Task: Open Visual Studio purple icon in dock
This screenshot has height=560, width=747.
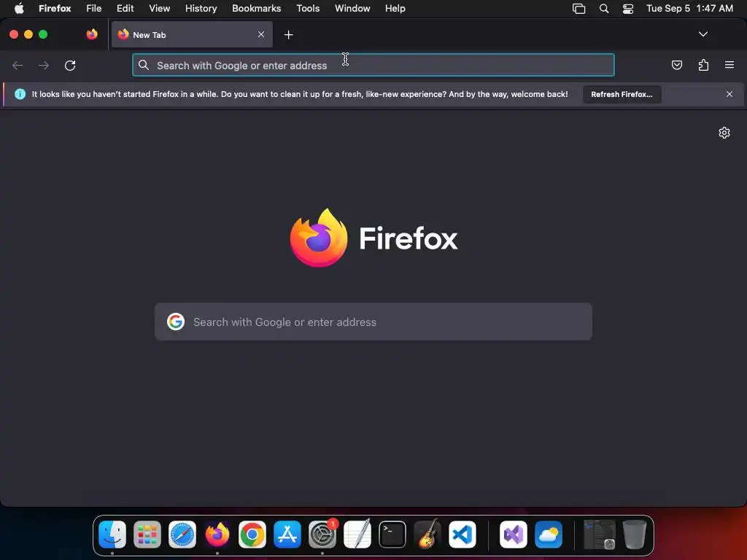Action: pos(514,534)
